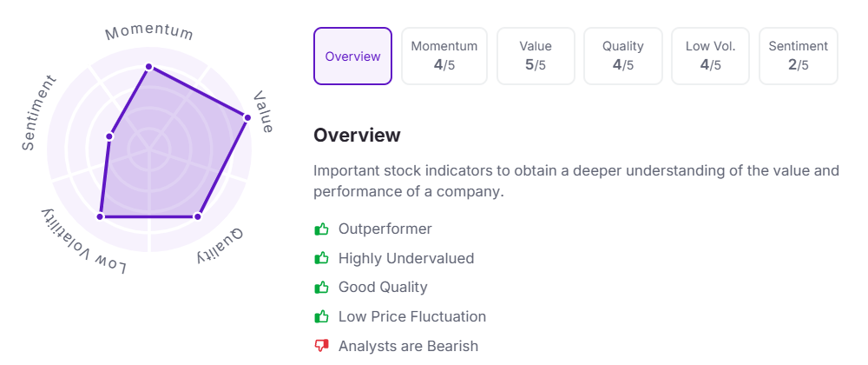The width and height of the screenshot is (868, 365).
Task: Show the Quality 4/5 tab
Action: tap(623, 56)
